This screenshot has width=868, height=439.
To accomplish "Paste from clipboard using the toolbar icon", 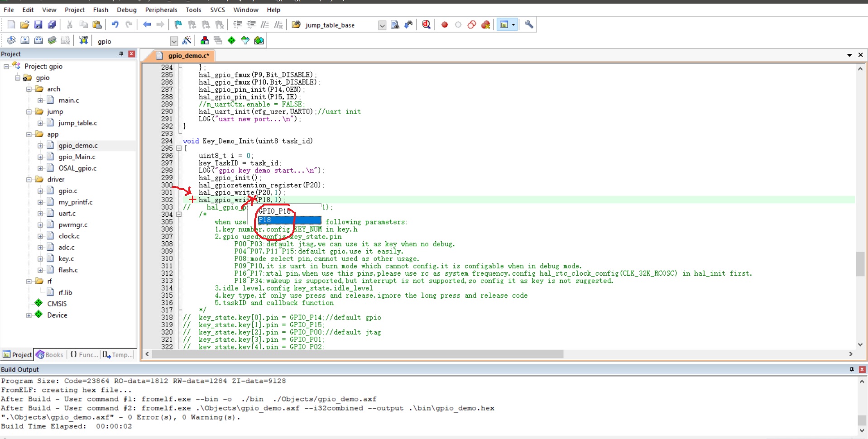I will click(97, 25).
